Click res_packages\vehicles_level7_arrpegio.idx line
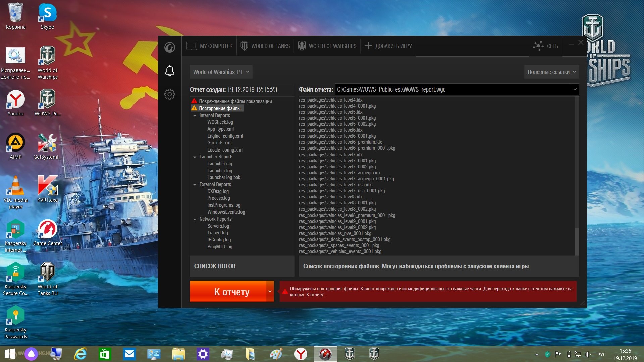644x362 pixels. point(339,173)
